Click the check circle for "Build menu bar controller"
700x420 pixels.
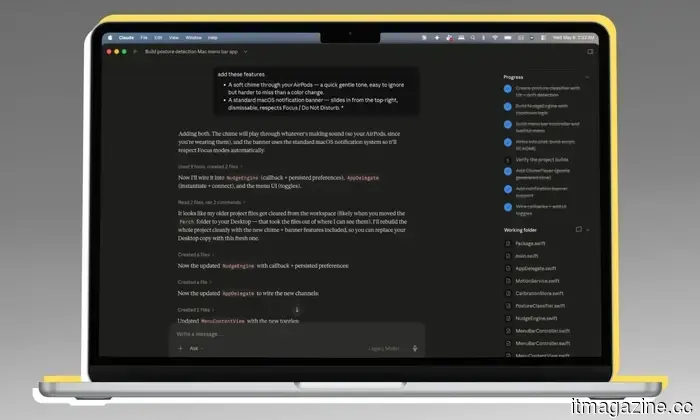508,125
